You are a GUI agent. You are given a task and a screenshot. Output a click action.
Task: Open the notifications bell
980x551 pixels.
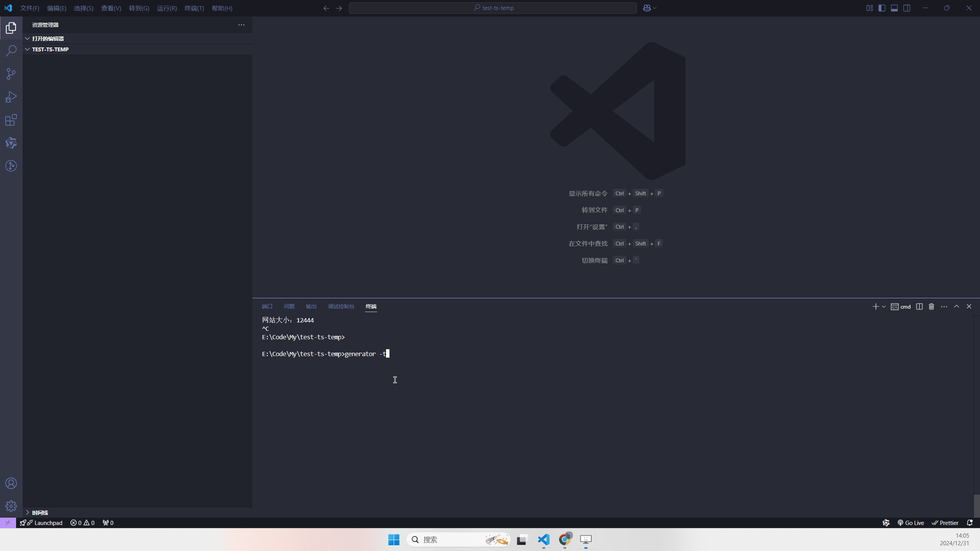point(970,523)
